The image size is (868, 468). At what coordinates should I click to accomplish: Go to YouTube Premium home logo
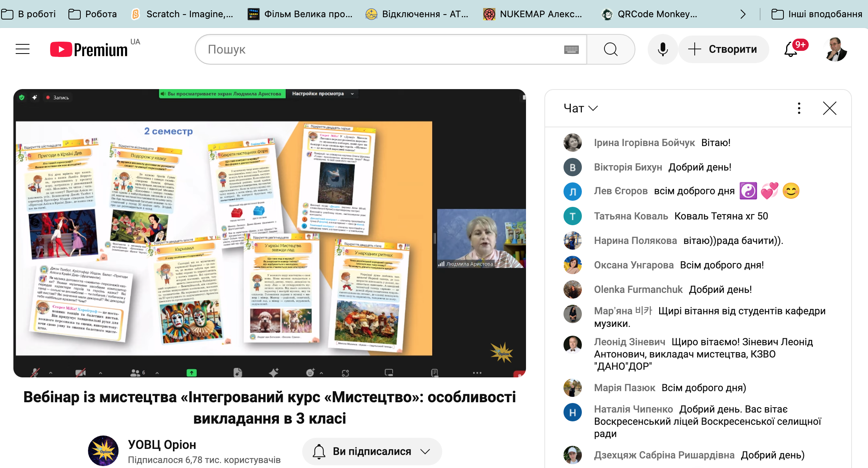click(x=89, y=49)
